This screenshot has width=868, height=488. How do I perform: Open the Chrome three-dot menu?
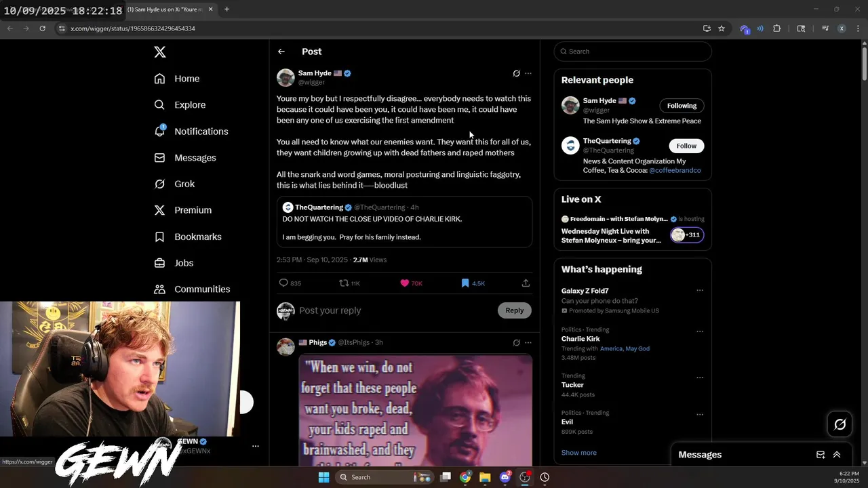pyautogui.click(x=859, y=28)
